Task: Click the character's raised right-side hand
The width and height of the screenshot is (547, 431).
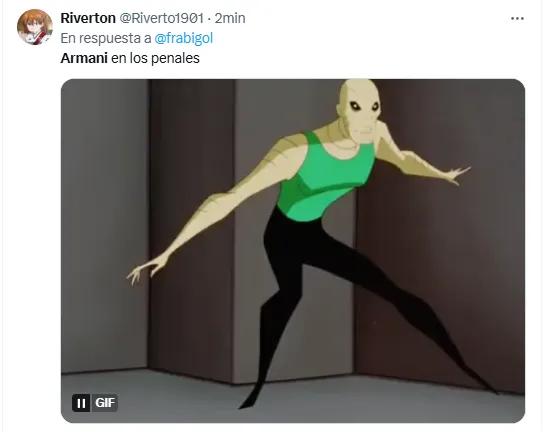Action: (457, 174)
